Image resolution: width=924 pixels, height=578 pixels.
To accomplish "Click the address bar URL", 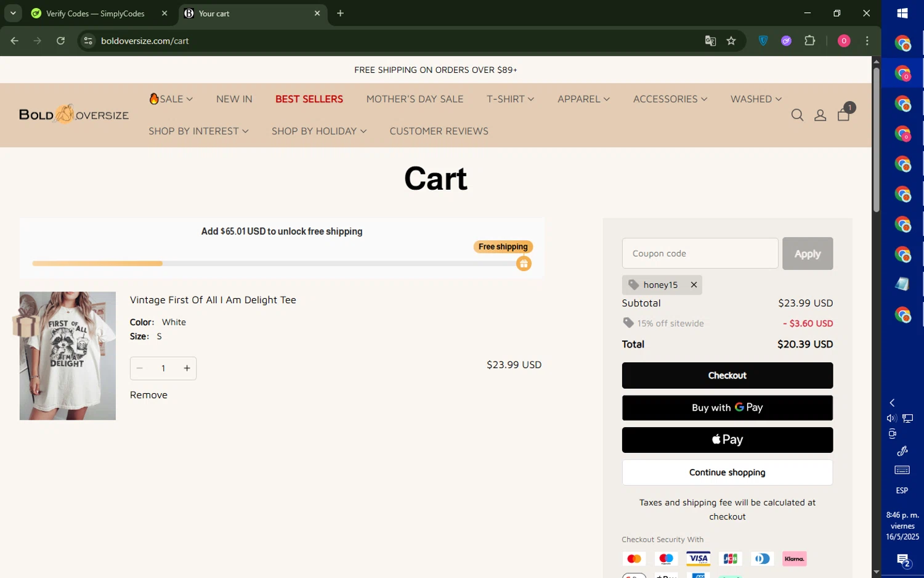I will [145, 41].
